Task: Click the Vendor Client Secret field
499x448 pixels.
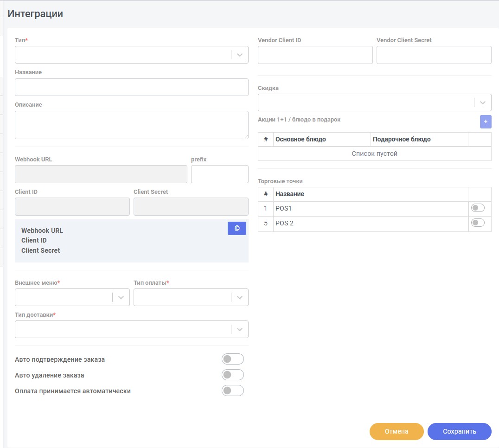Action: (x=434, y=55)
